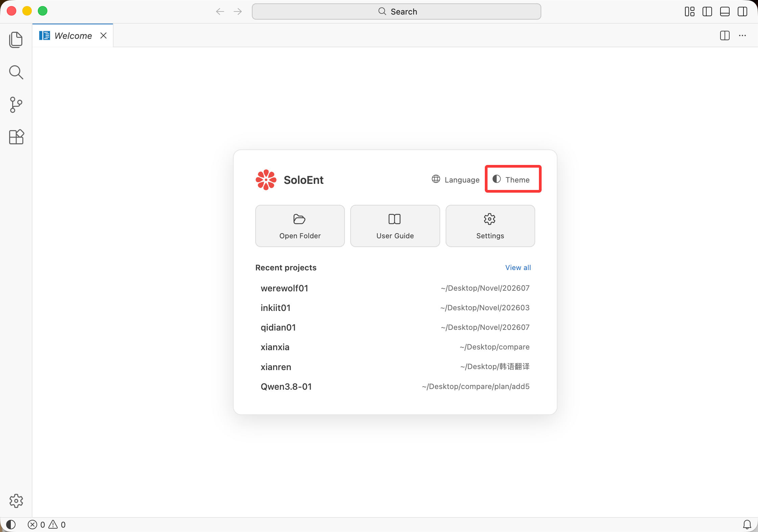The image size is (758, 532).
Task: Click the View all link
Action: 518,268
